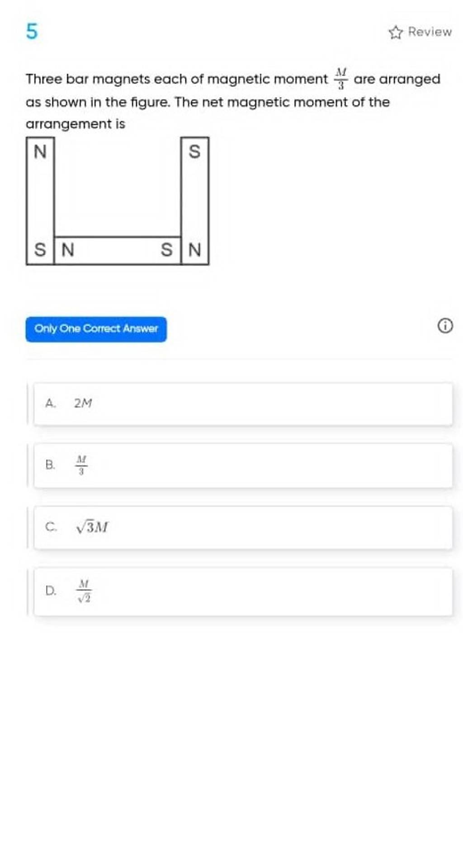
Task: Open the circled info icon
Action: click(445, 326)
